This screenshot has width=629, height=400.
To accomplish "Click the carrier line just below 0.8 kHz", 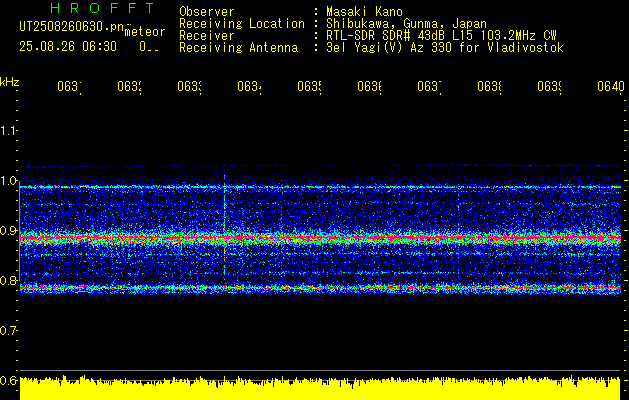I will click(320, 288).
